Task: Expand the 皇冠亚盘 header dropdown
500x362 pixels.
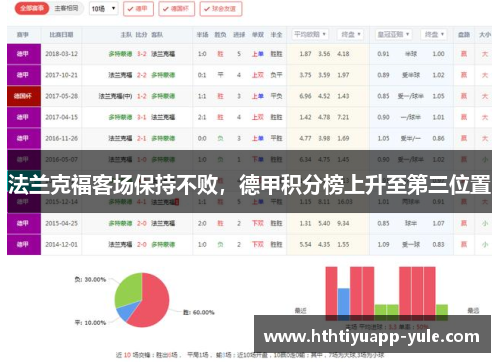Action: pos(393,34)
